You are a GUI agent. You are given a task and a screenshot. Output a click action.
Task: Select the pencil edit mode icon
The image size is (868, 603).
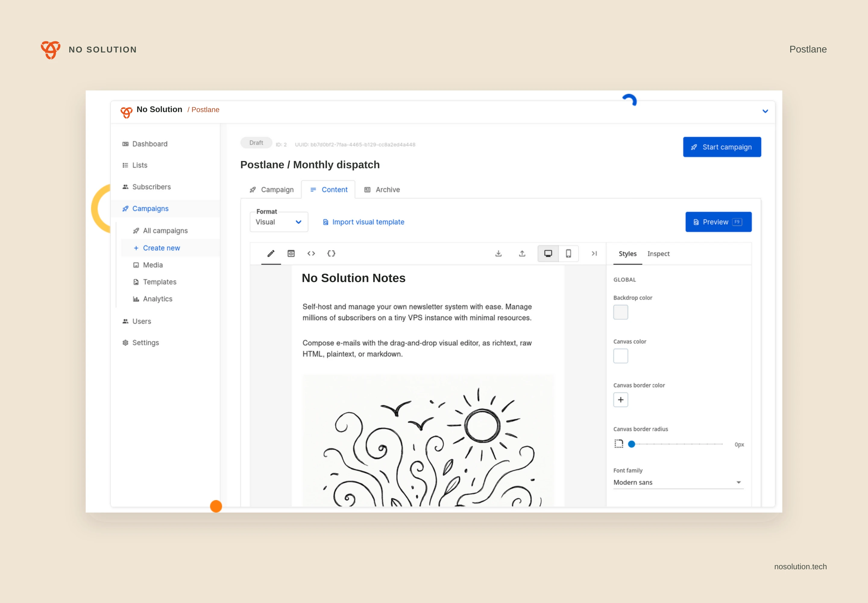coord(271,254)
